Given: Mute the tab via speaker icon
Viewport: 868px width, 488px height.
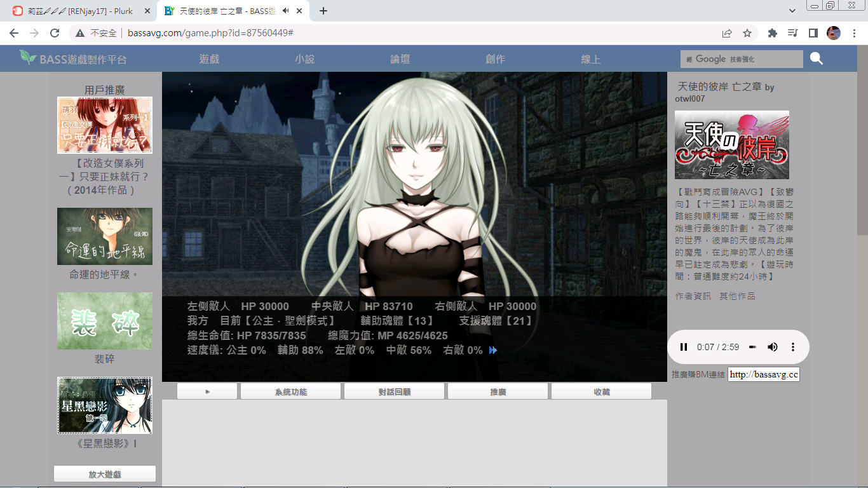Looking at the screenshot, I should pos(286,11).
